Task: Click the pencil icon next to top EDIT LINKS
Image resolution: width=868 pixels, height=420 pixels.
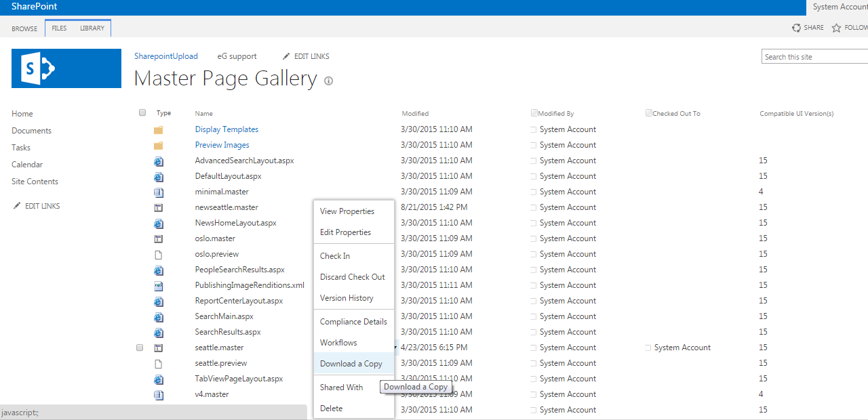Action: pyautogui.click(x=286, y=56)
